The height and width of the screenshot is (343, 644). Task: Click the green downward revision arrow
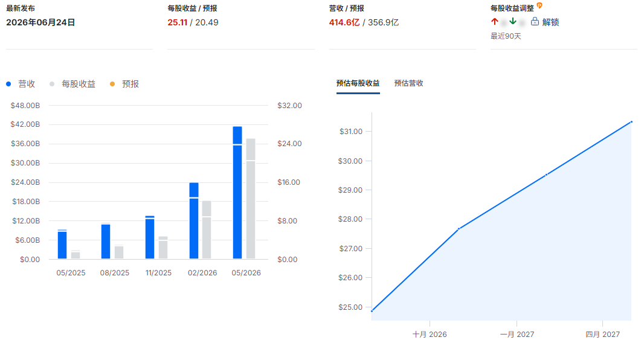(x=512, y=22)
